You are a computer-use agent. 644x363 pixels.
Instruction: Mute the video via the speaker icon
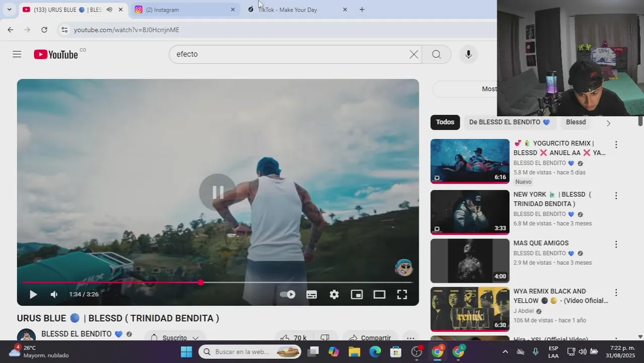click(54, 294)
